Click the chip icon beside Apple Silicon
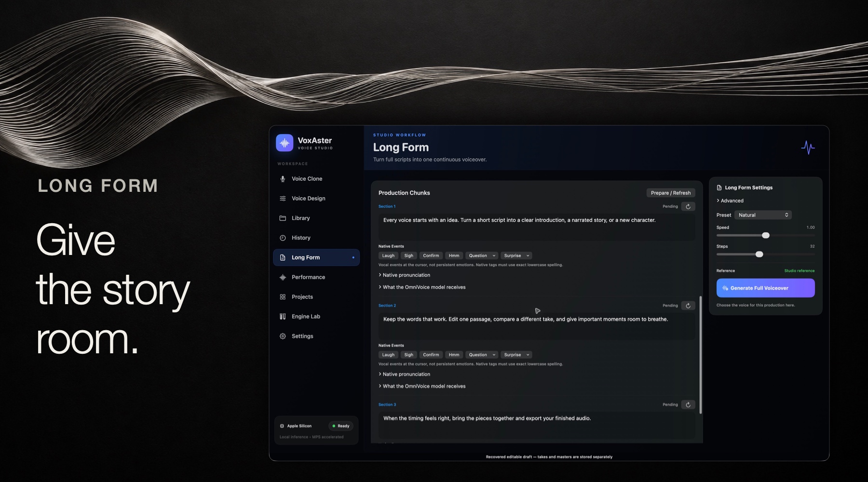 coord(282,426)
